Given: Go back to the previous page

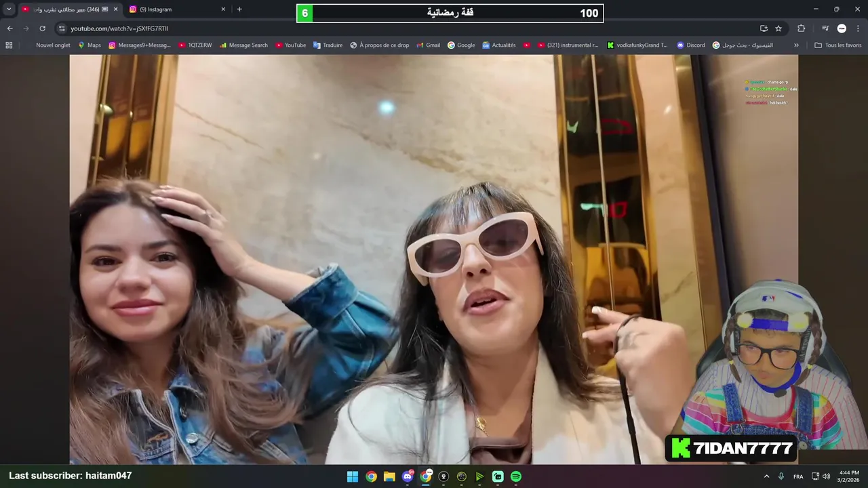Looking at the screenshot, I should click(x=9, y=28).
